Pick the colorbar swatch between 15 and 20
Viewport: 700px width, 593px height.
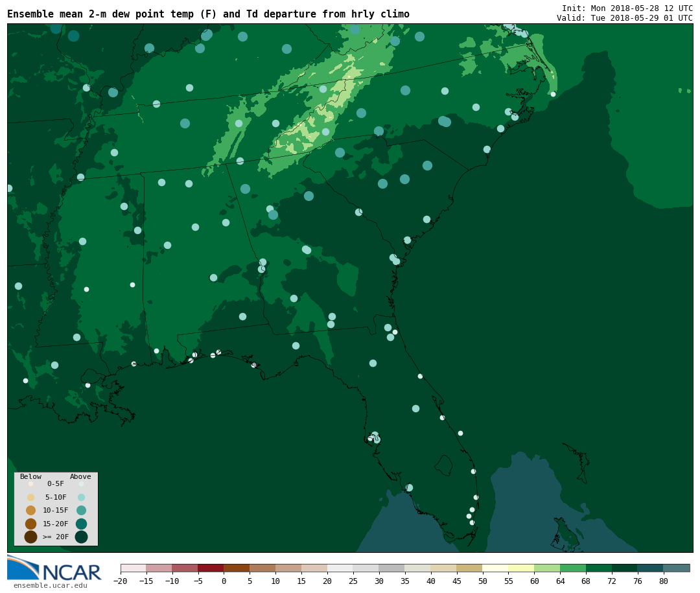click(x=314, y=568)
